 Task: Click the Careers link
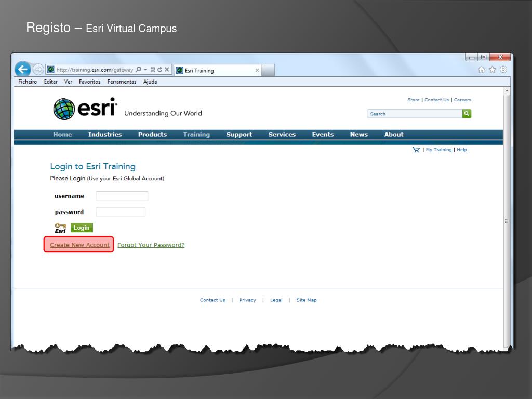(x=462, y=100)
